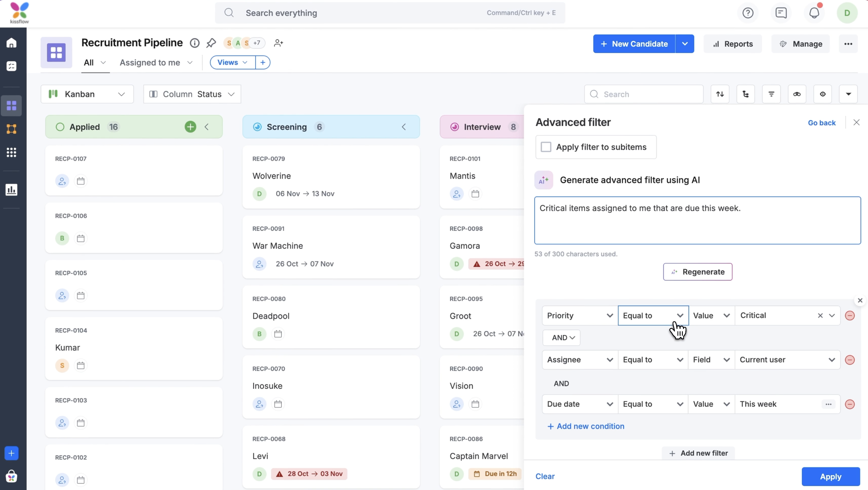Click the Regenerate button
The width and height of the screenshot is (868, 490).
pos(698,272)
